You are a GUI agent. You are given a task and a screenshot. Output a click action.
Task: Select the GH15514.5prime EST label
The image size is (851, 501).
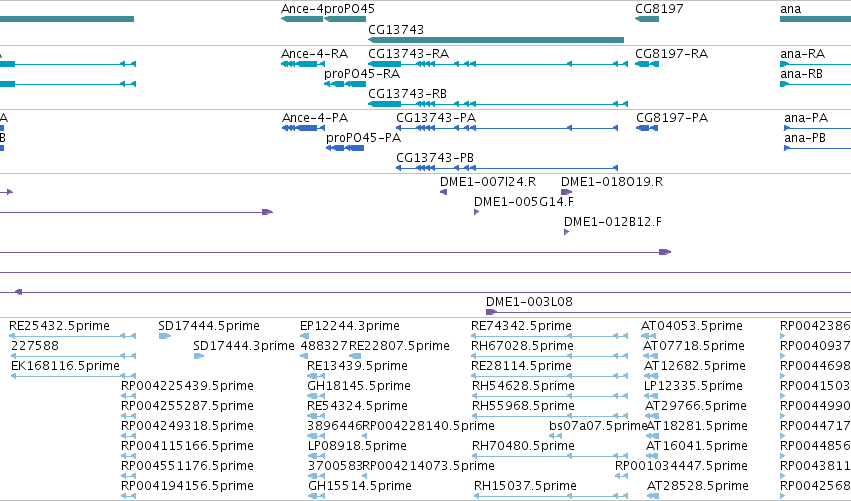click(x=360, y=486)
